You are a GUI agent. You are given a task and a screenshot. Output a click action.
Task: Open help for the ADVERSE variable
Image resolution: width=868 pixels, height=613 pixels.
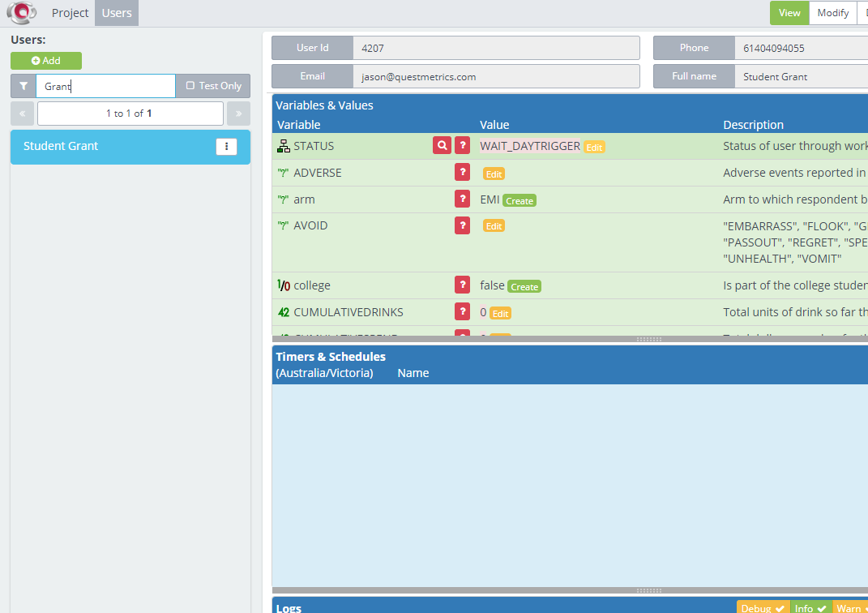point(462,172)
